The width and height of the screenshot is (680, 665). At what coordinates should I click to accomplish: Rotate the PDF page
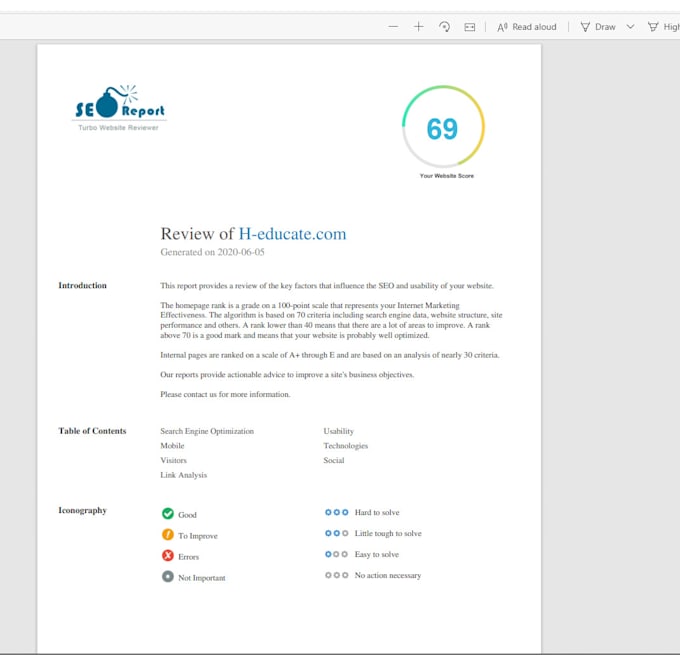[444, 27]
